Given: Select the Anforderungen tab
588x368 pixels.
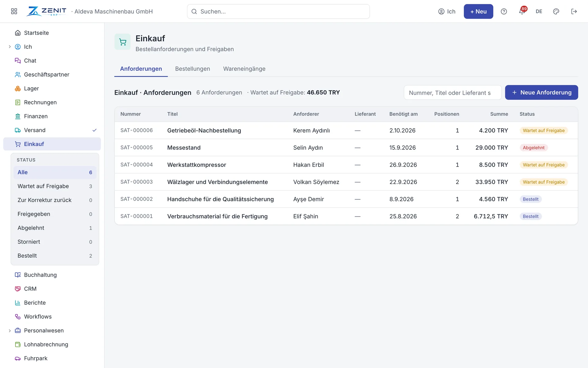Looking at the screenshot, I should point(141,69).
